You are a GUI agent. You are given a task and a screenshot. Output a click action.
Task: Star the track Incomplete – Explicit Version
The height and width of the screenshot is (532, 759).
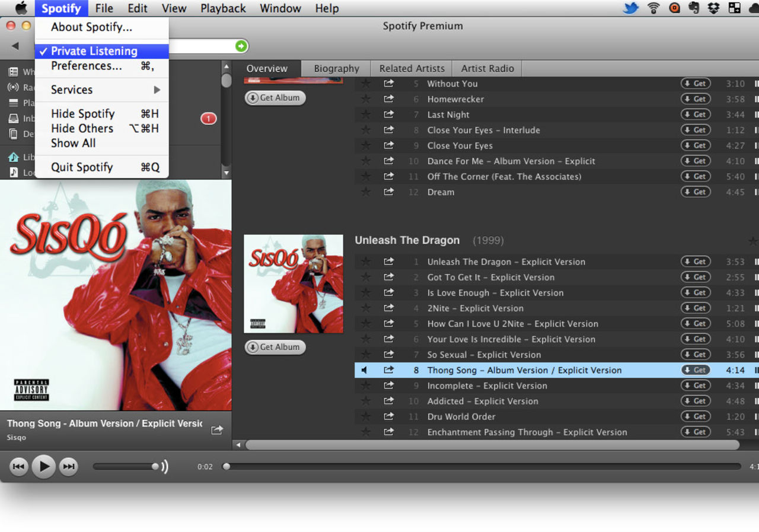pyautogui.click(x=366, y=386)
